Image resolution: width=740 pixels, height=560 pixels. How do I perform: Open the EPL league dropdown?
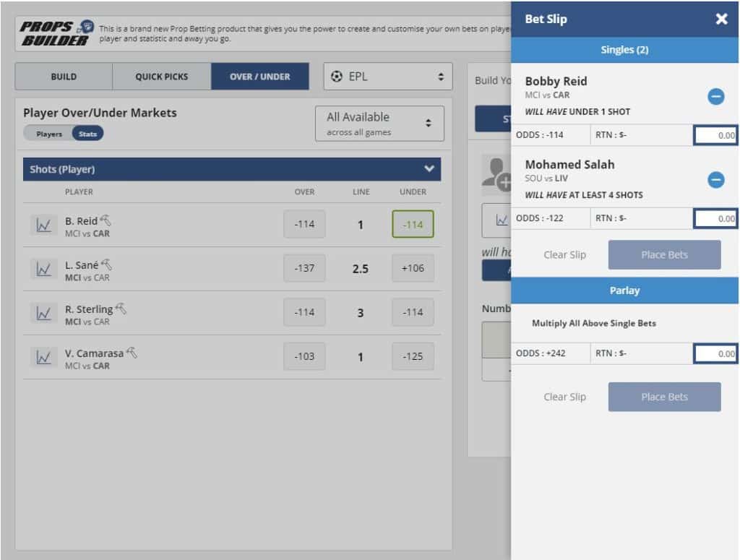point(388,77)
